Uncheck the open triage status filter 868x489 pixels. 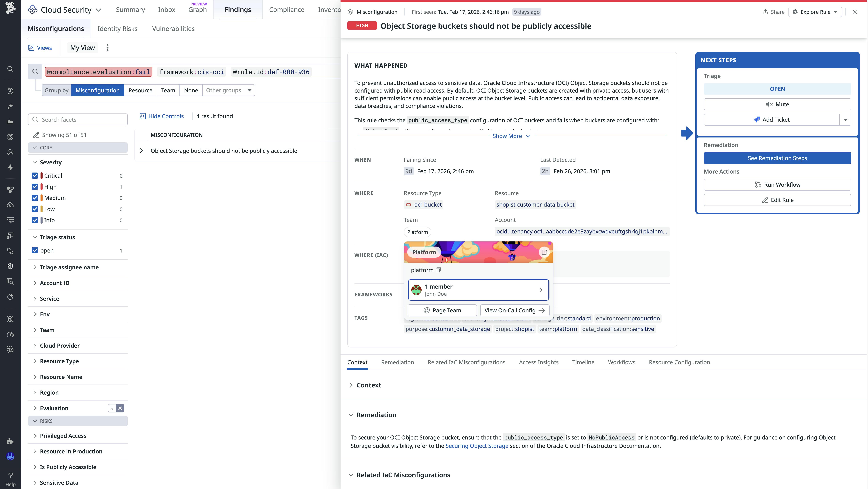[35, 250]
